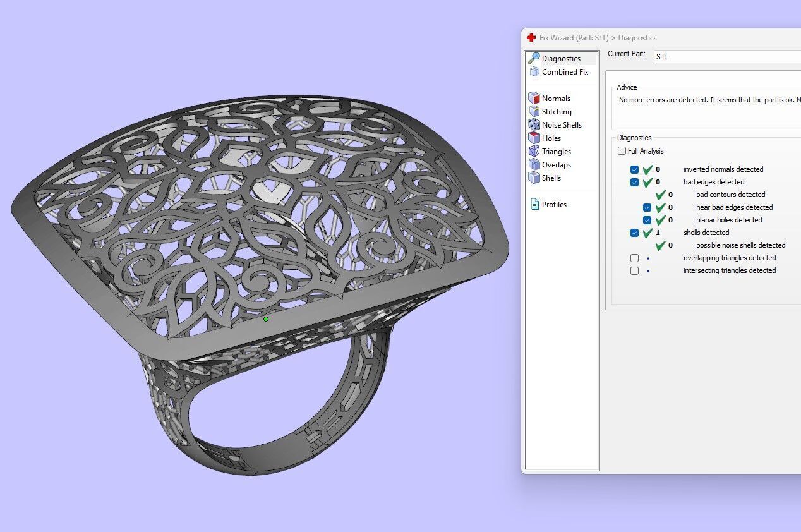
Task: Uncheck planar holes detected checkbox
Action: click(647, 221)
